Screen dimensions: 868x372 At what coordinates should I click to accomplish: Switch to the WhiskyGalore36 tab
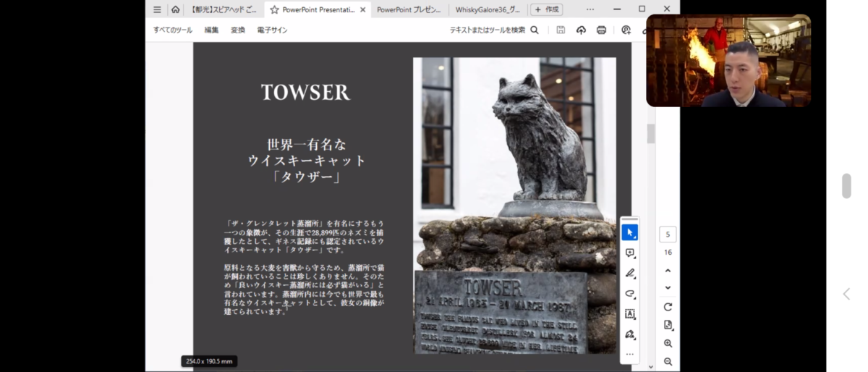click(488, 9)
